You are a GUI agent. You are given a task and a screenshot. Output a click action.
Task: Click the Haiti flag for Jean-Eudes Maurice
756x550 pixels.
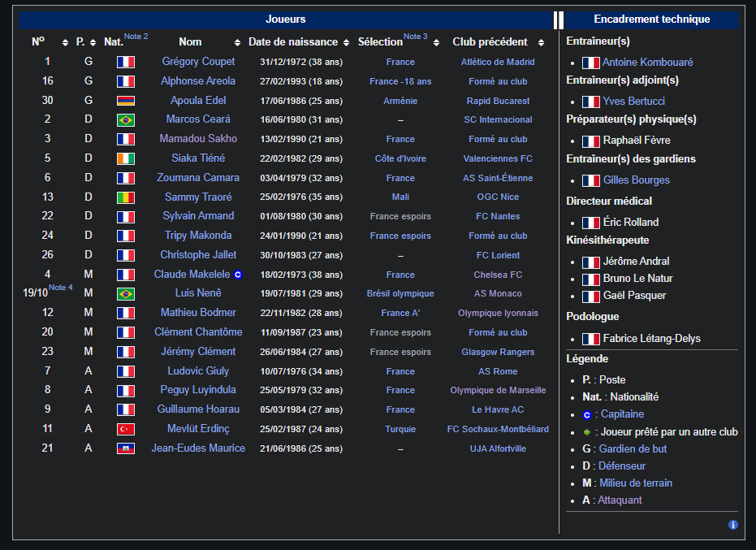point(126,448)
